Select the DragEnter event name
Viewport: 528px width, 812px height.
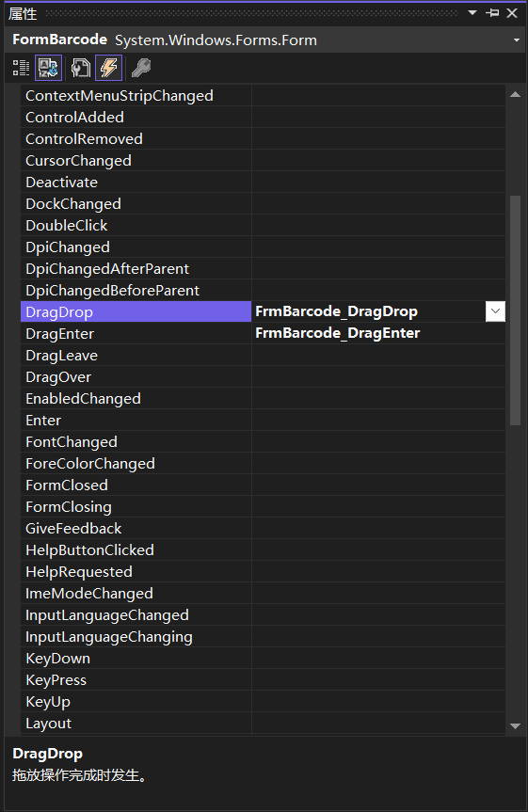click(x=136, y=333)
